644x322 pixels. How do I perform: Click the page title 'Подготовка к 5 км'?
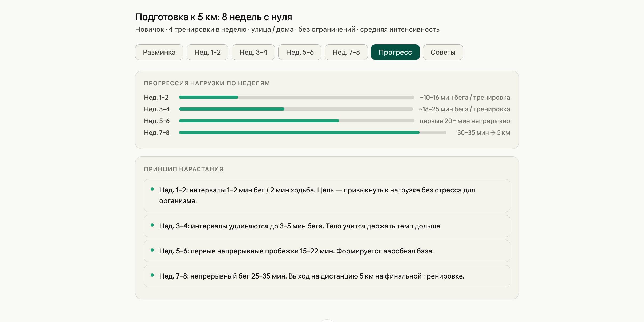[214, 17]
